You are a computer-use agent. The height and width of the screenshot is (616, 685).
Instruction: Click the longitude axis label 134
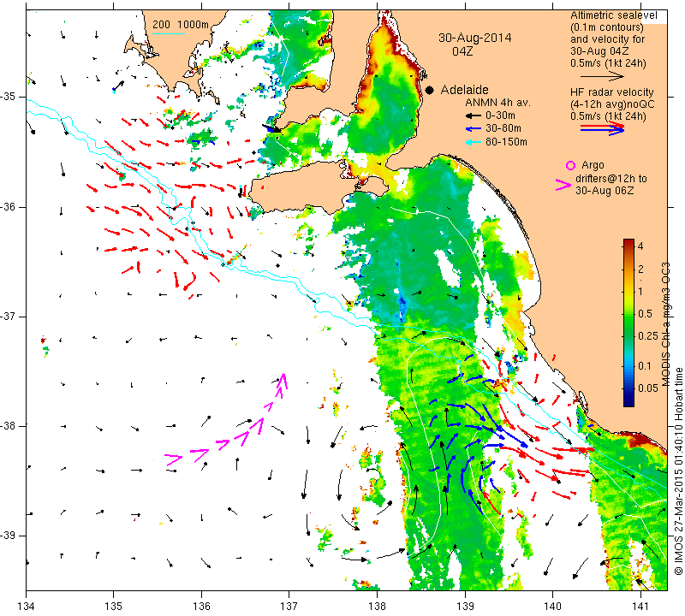click(x=26, y=607)
